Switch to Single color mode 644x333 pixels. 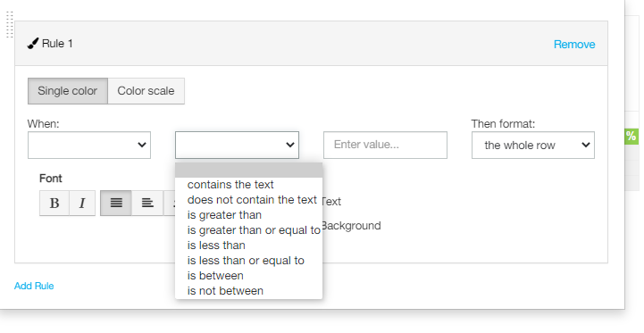(68, 91)
